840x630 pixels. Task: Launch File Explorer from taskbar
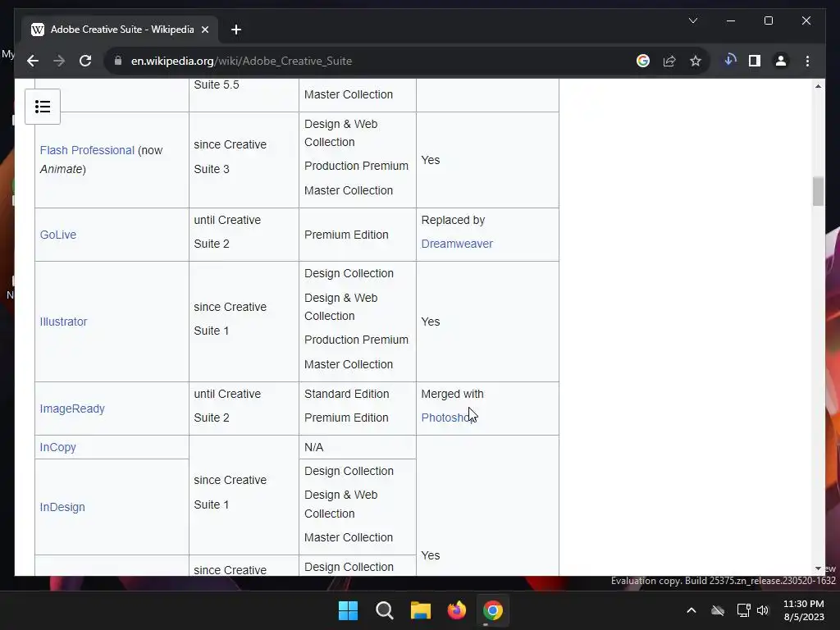[421, 610]
